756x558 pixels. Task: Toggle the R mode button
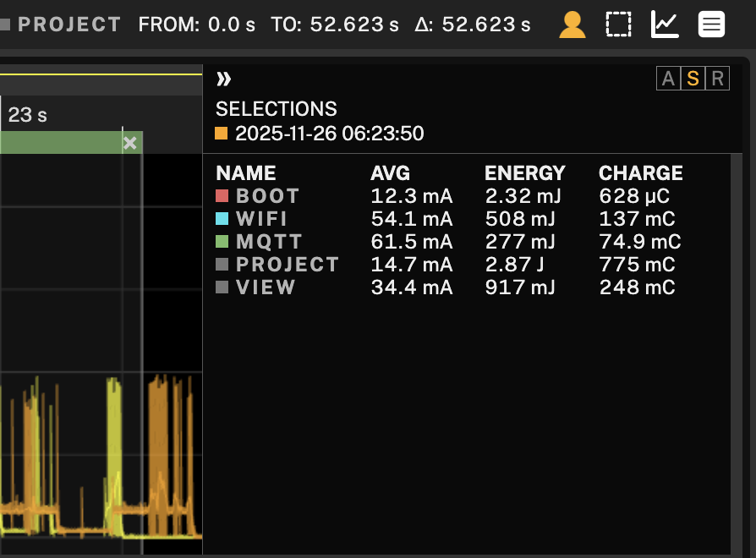click(x=717, y=79)
